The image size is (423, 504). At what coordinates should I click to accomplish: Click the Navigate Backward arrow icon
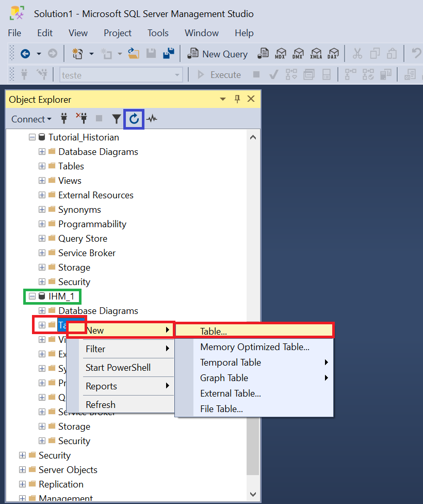point(25,54)
